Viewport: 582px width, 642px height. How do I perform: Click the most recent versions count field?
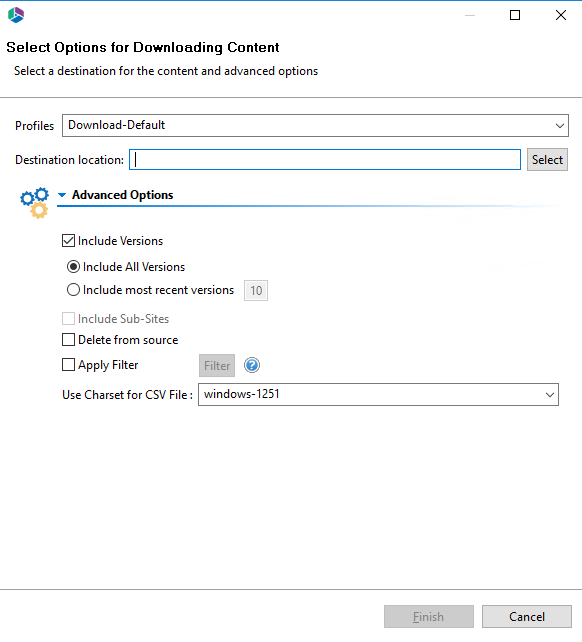[256, 291]
